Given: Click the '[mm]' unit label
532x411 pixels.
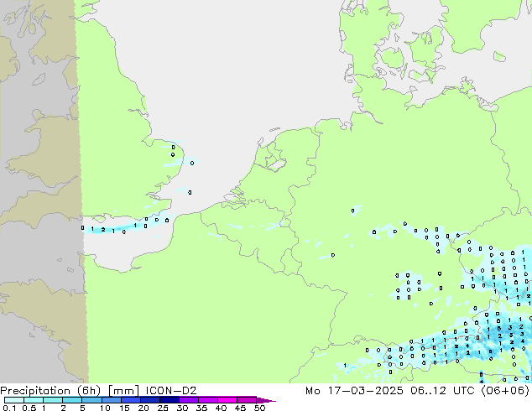Looking at the screenshot, I should 123,391.
